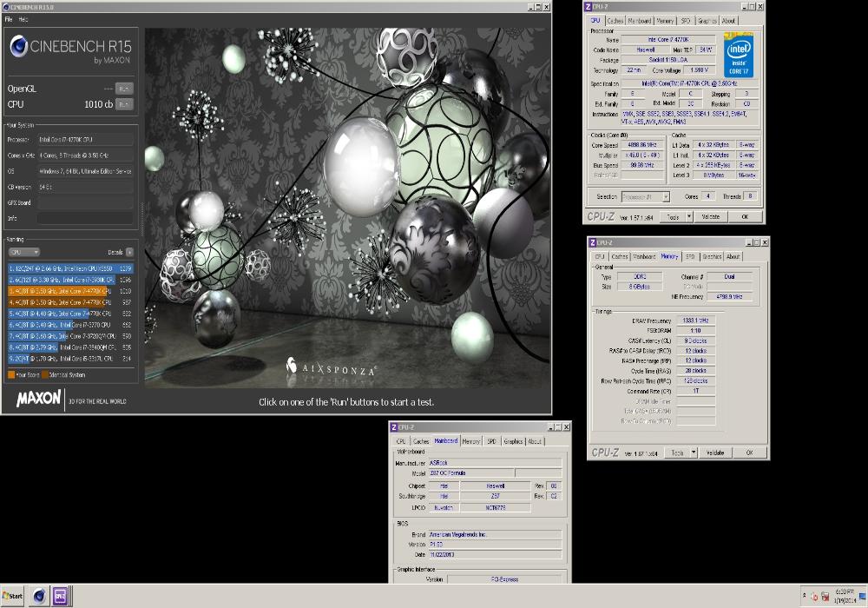Click the Z icon of the Memory CPU-Z window

pyautogui.click(x=592, y=242)
